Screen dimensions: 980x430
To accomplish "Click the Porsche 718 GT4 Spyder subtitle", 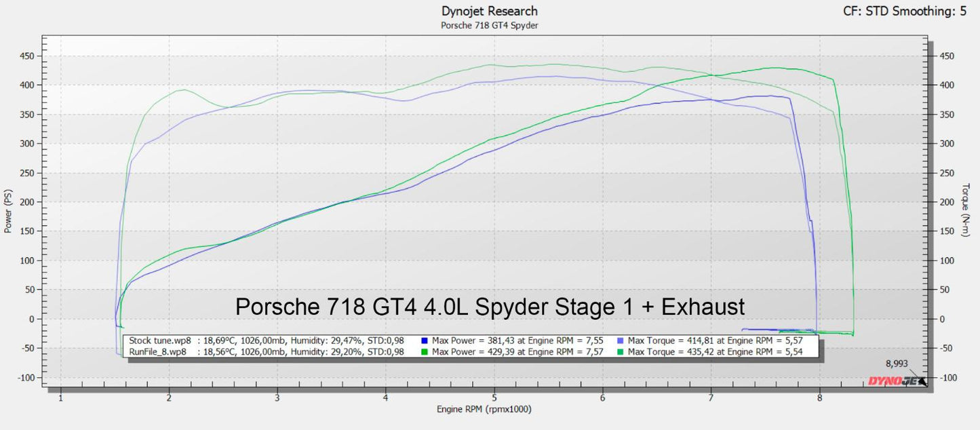I will pos(489,26).
